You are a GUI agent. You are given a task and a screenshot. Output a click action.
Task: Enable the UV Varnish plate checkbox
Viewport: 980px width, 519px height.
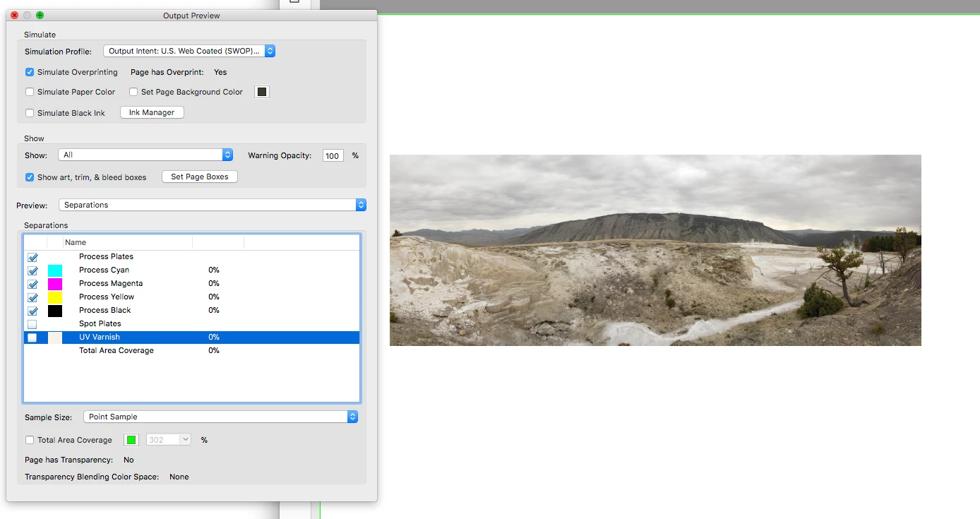click(32, 338)
